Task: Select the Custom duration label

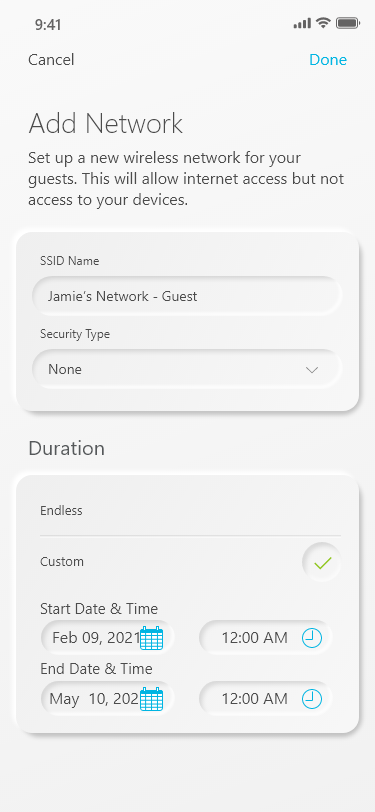Action: click(62, 562)
